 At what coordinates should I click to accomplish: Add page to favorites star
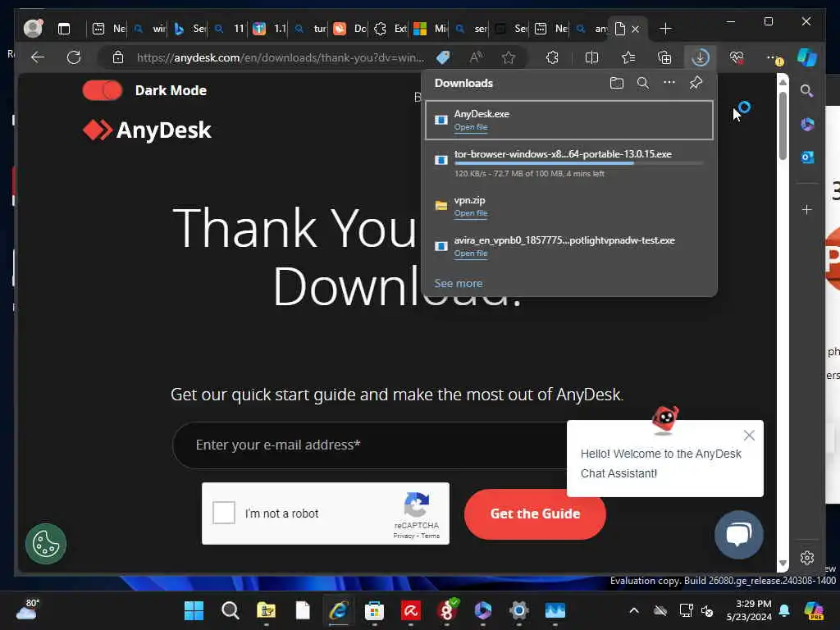pyautogui.click(x=509, y=57)
